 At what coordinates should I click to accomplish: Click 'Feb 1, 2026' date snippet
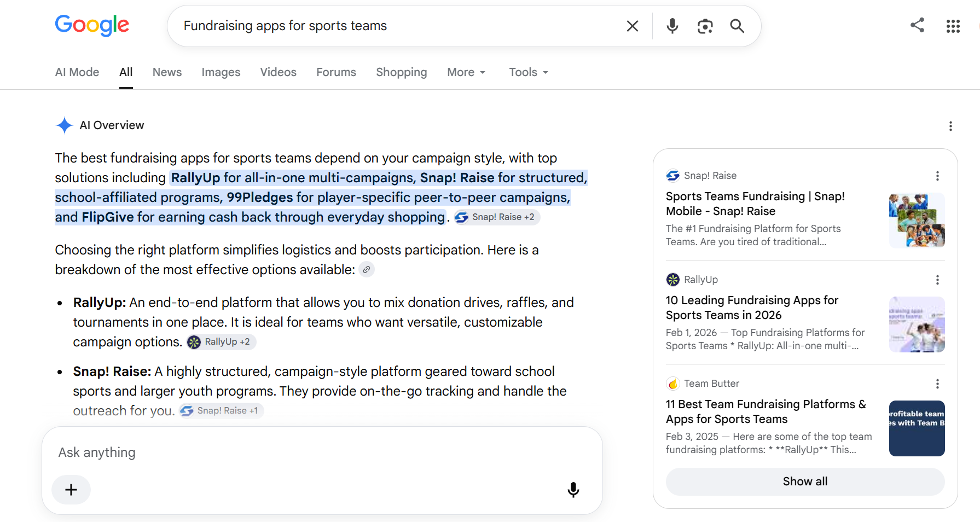pos(691,333)
